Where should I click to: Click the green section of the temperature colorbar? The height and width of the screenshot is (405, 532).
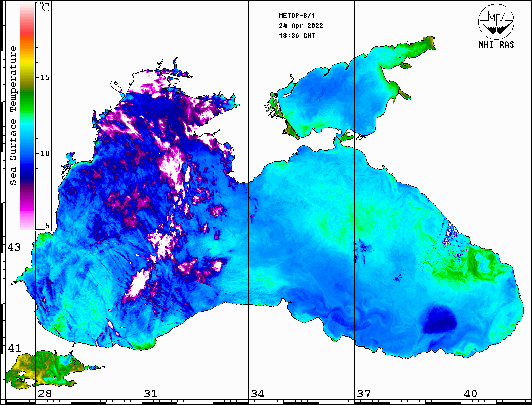27,102
